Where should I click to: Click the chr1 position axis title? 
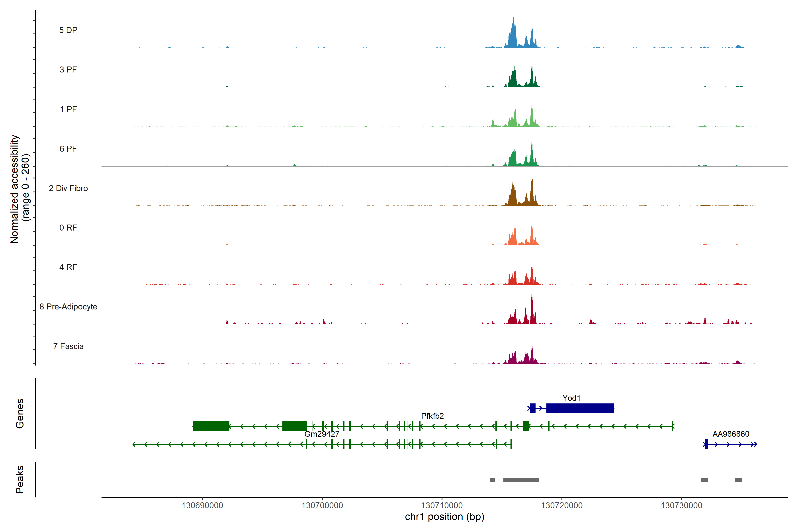tap(444, 517)
